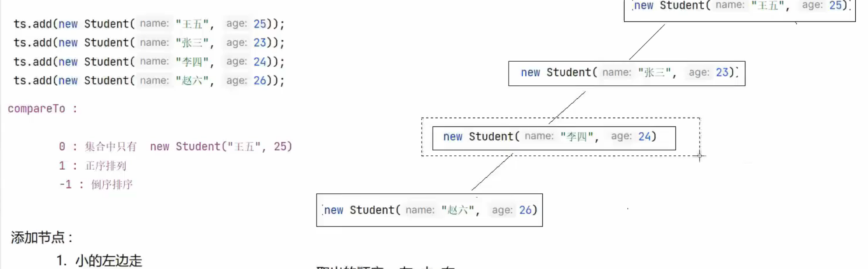The image size is (868, 269).
Task: Select connector line between 张三 and 李四
Action: (x=567, y=107)
